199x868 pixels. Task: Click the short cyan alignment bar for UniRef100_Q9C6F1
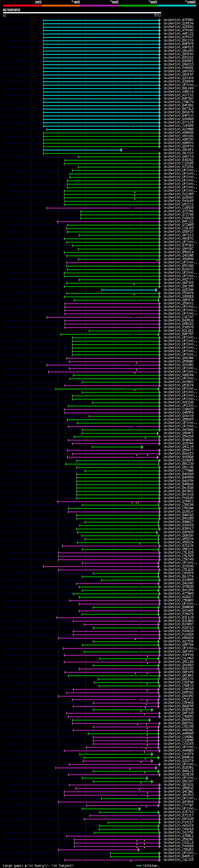click(x=83, y=150)
